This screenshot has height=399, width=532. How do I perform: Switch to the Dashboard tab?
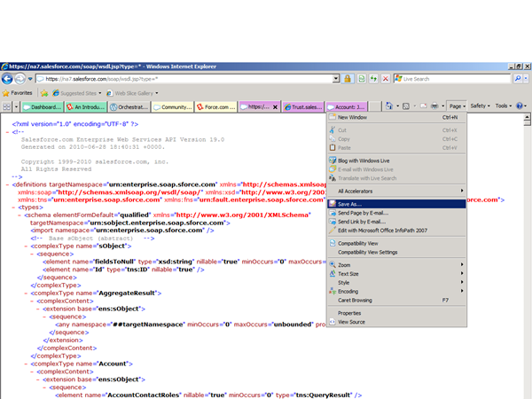pyautogui.click(x=42, y=107)
